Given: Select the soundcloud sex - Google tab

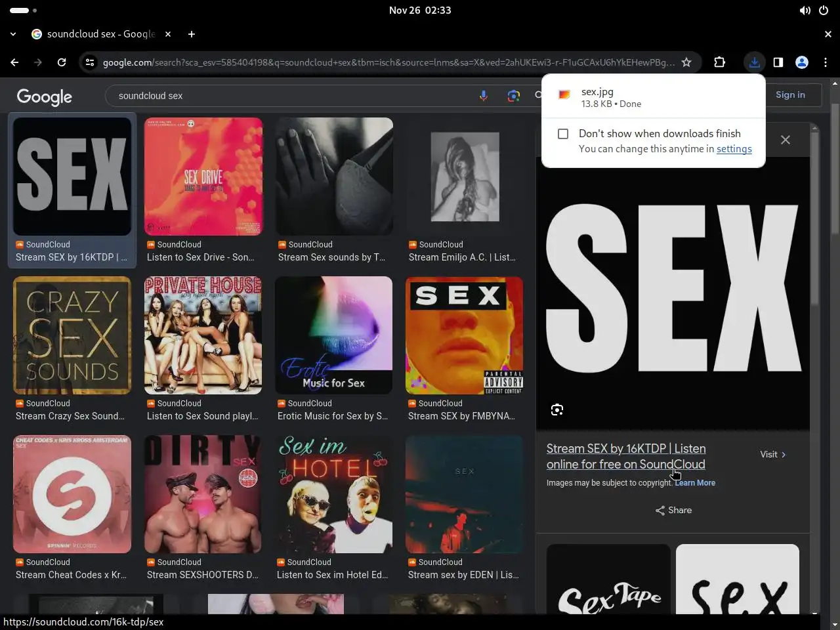Looking at the screenshot, I should tap(102, 34).
